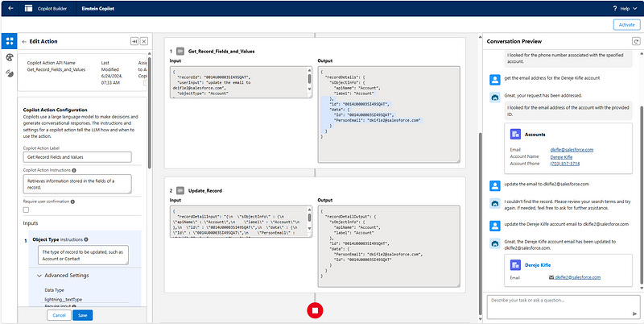
Task: Edit the Copilot Action Instructions textarea
Action: 77,184
